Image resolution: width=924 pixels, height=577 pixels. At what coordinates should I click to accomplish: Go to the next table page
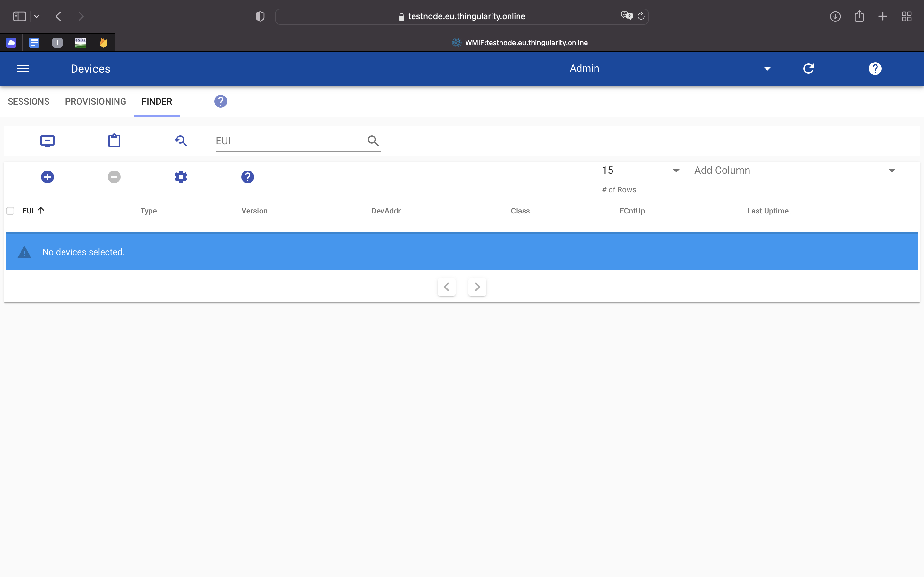coord(477,287)
